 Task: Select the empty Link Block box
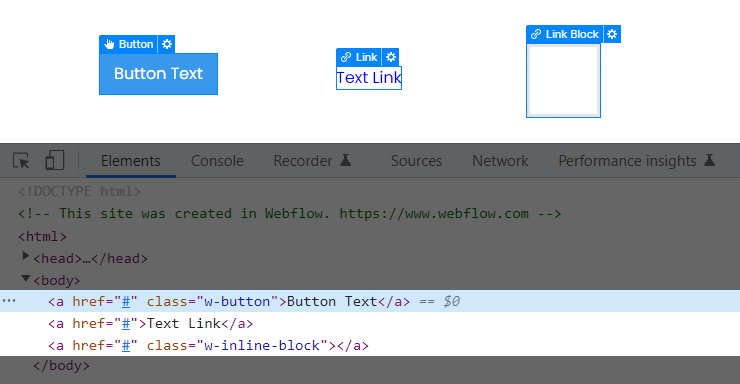[x=563, y=80]
